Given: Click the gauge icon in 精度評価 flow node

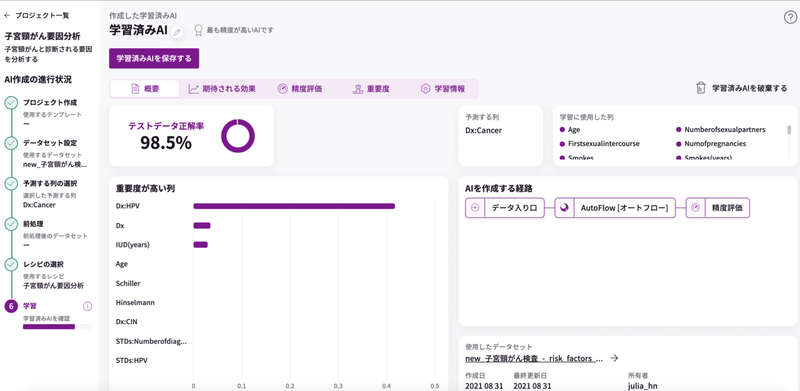Looking at the screenshot, I should 695,208.
